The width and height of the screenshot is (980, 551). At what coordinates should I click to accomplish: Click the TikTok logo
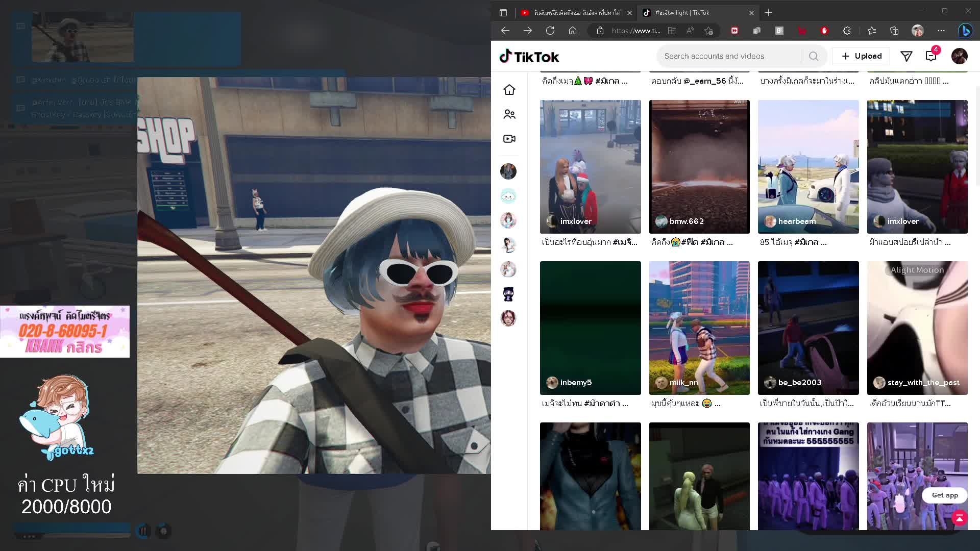[x=529, y=57]
